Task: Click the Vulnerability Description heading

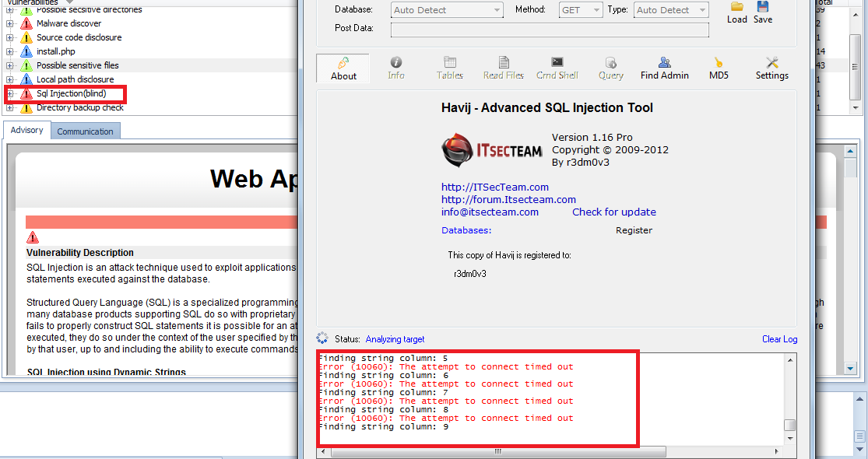Action: pos(80,253)
